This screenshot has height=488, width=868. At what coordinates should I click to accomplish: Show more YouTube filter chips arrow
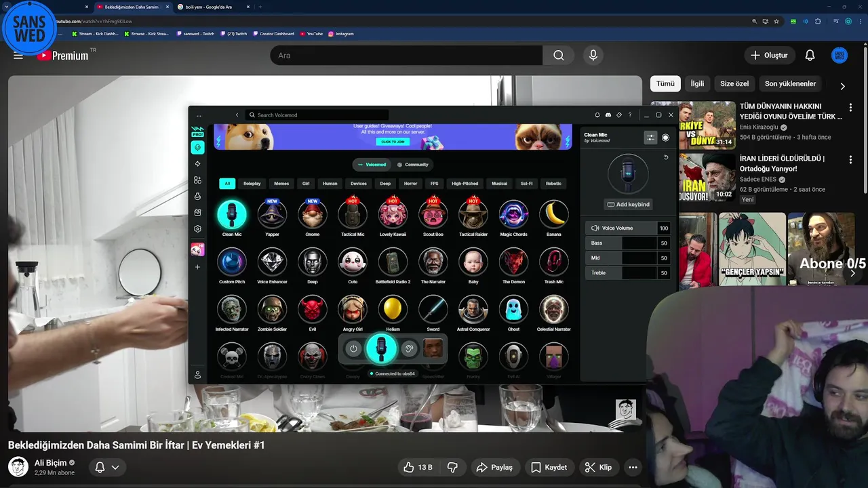[x=842, y=86]
